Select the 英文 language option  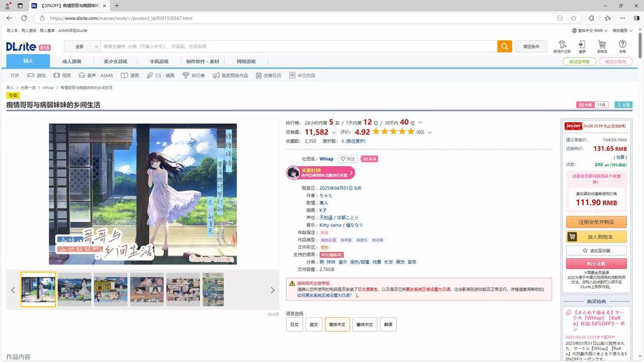tap(314, 325)
